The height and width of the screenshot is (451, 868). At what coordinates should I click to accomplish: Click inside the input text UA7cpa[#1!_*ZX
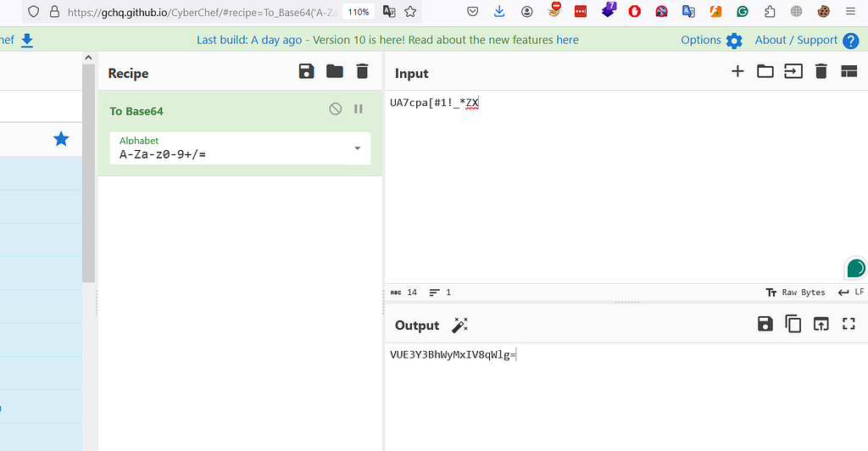[x=435, y=103]
